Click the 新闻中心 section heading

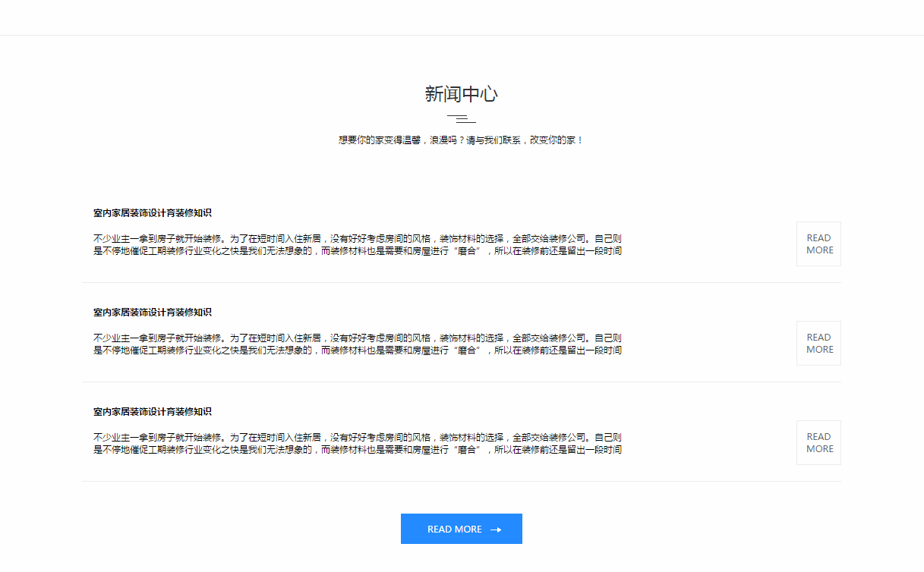click(x=461, y=94)
